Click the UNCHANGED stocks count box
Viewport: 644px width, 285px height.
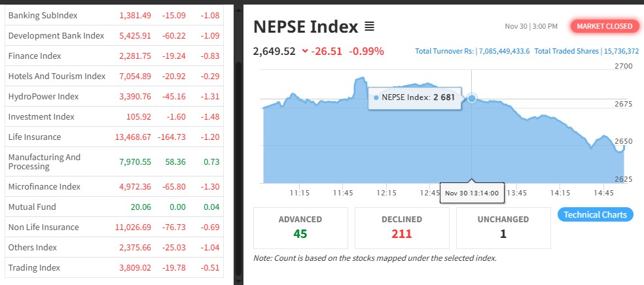[503, 227]
